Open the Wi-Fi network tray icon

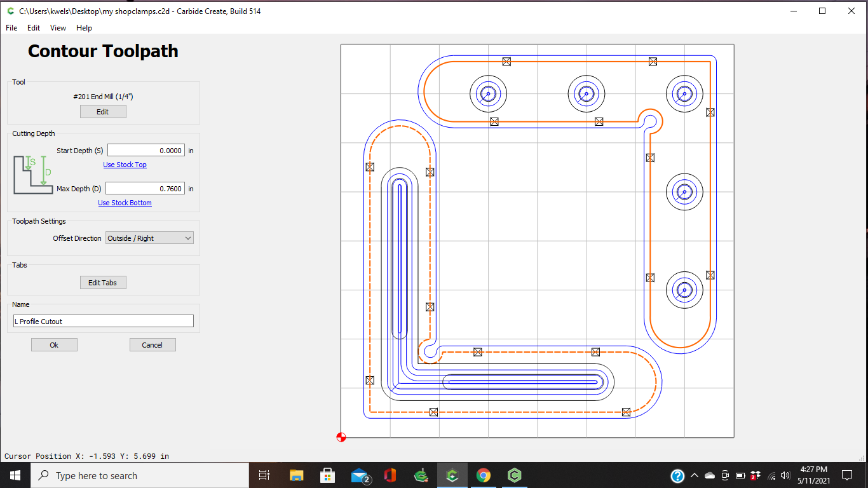[x=771, y=475]
